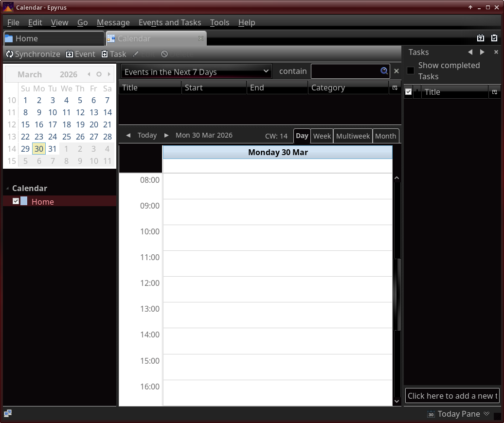Click the search magnifier icon in filter box
The width and height of the screenshot is (504, 423).
point(384,71)
